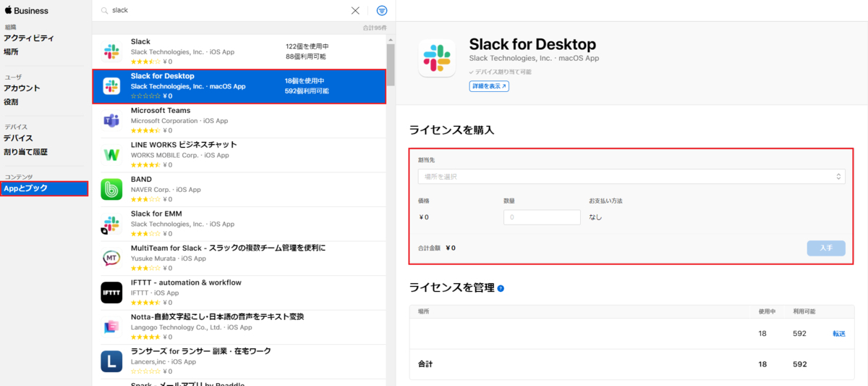Click the 合計 row label

pos(425,364)
